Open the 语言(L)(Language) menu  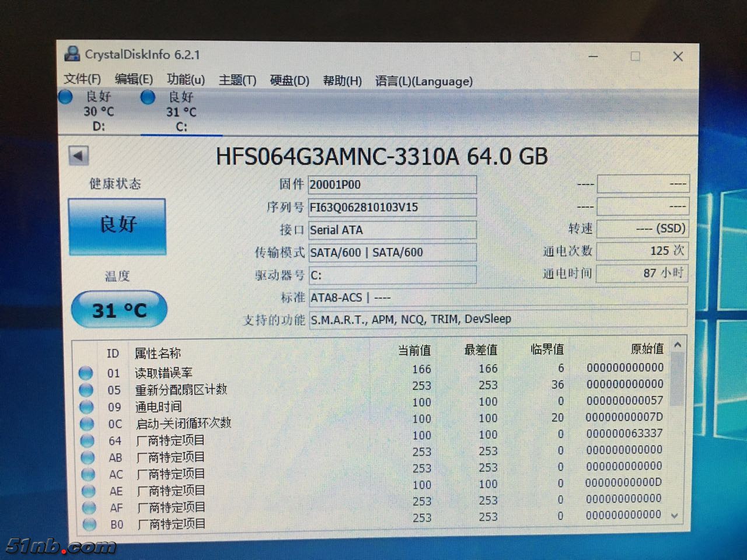[x=424, y=81]
